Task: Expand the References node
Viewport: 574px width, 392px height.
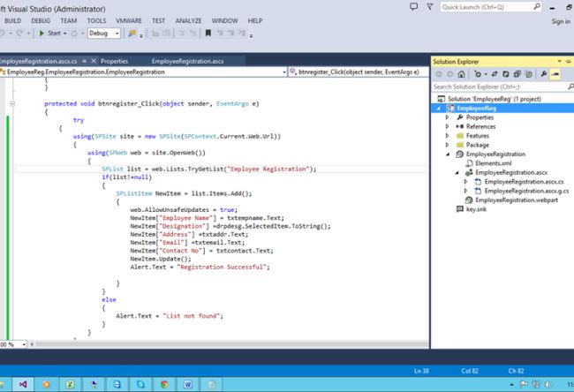Action: coord(448,126)
